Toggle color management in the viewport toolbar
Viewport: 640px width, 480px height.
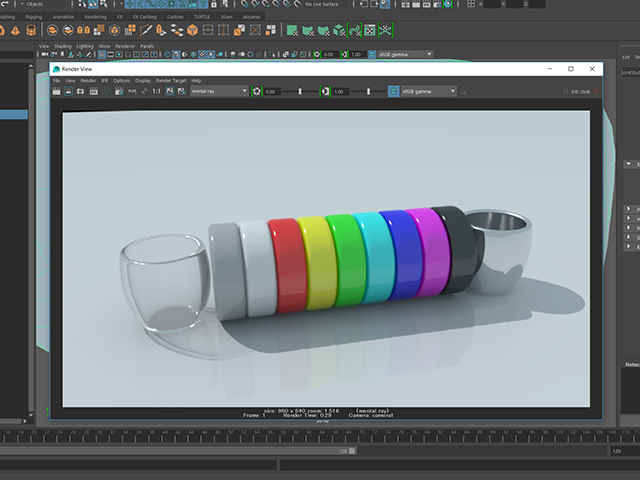pos(372,54)
